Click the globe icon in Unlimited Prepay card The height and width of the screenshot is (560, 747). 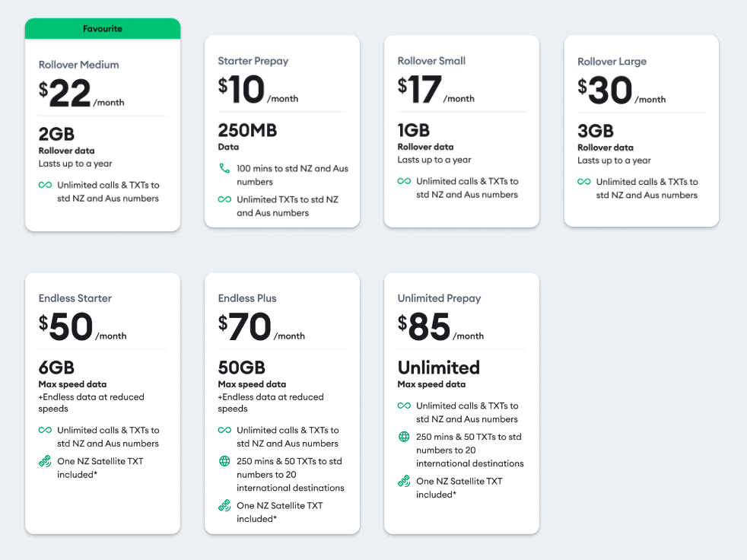(x=404, y=437)
